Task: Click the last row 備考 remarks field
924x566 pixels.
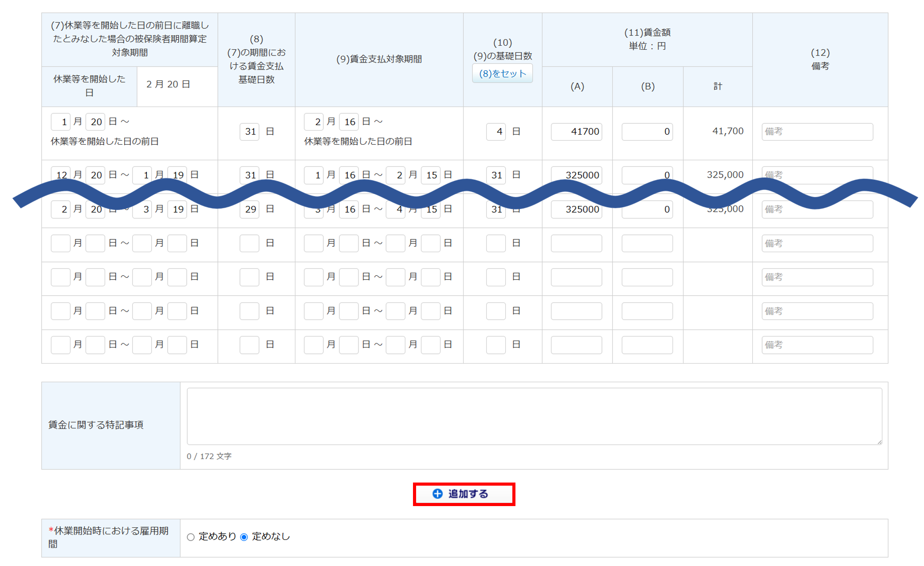Action: click(817, 345)
